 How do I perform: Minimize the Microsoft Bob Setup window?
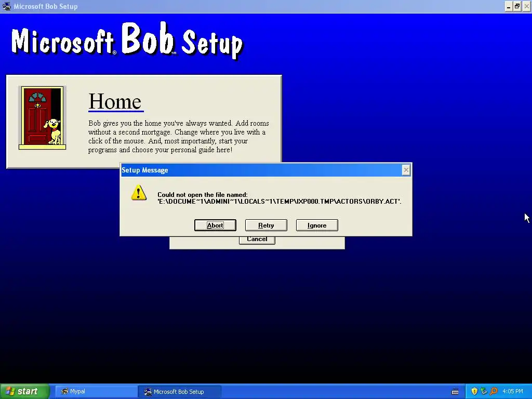coord(509,6)
